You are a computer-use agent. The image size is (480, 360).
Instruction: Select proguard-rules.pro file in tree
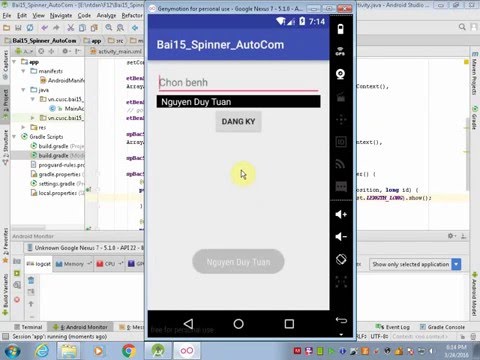coord(57,165)
